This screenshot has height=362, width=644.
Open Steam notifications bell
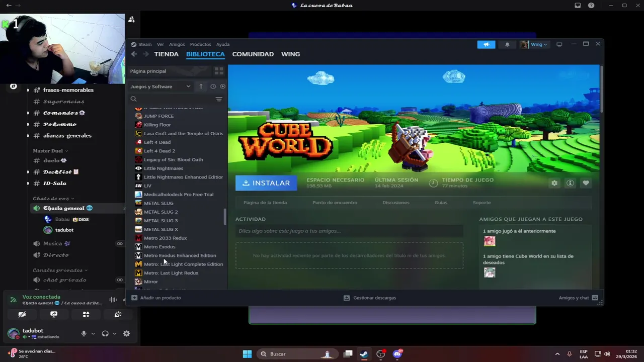pos(507,44)
